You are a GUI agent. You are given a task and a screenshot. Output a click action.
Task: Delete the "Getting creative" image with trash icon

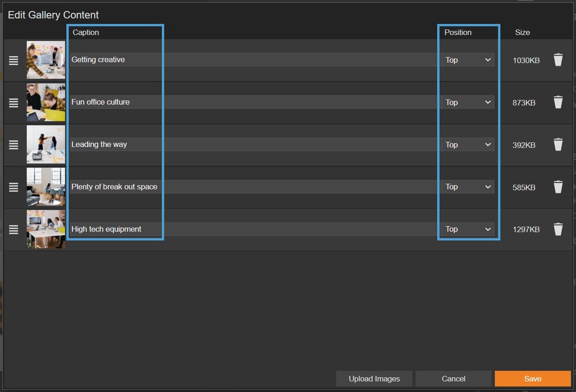[x=558, y=60]
